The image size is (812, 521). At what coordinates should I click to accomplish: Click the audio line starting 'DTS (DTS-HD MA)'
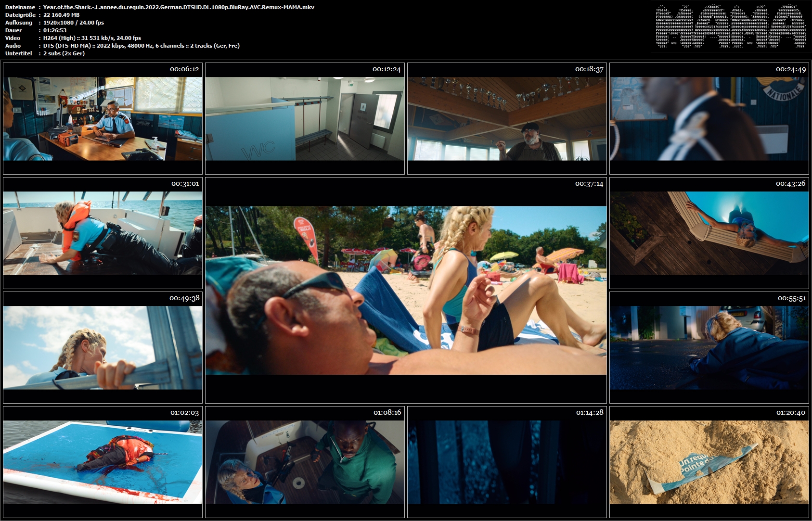pos(142,46)
